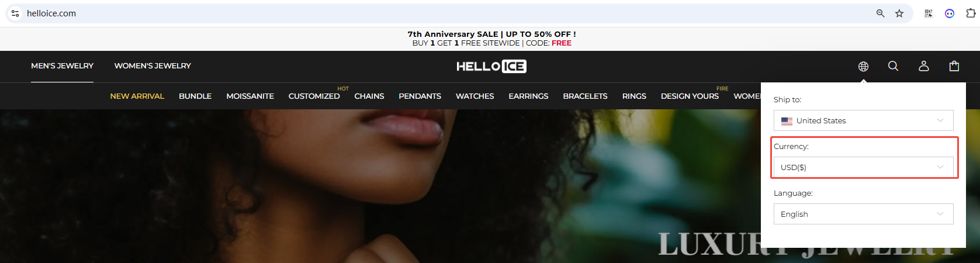Click the HELLOICE logo
Image resolution: width=980 pixels, height=263 pixels.
click(x=491, y=67)
